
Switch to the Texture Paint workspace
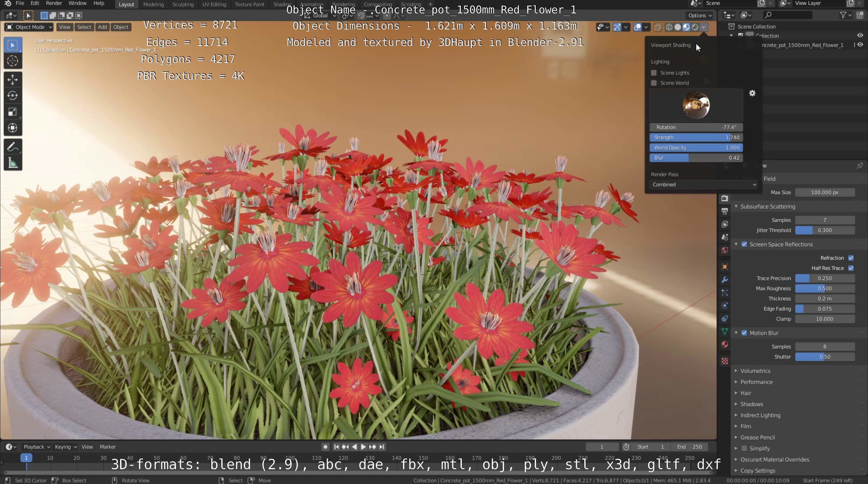(250, 4)
